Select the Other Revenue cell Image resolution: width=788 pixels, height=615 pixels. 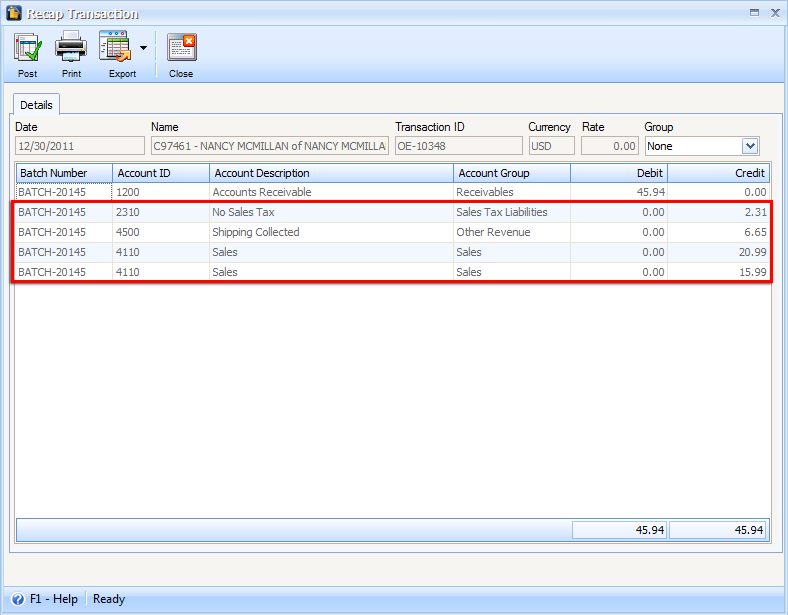click(512, 232)
